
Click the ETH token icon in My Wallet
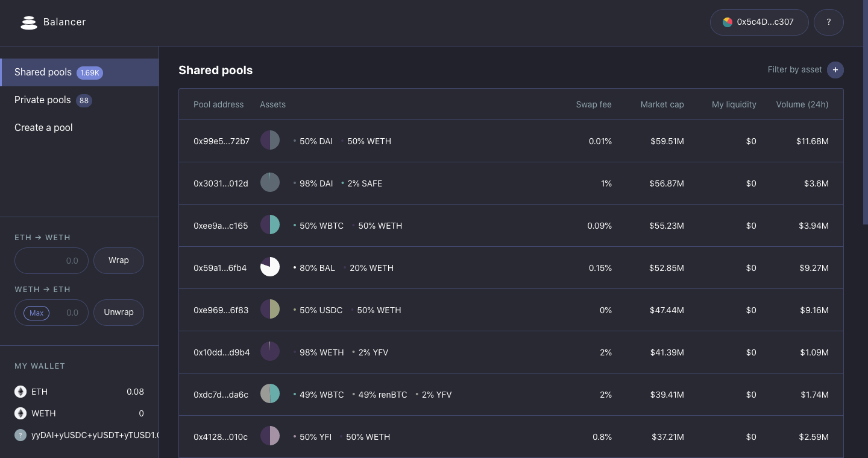tap(20, 392)
